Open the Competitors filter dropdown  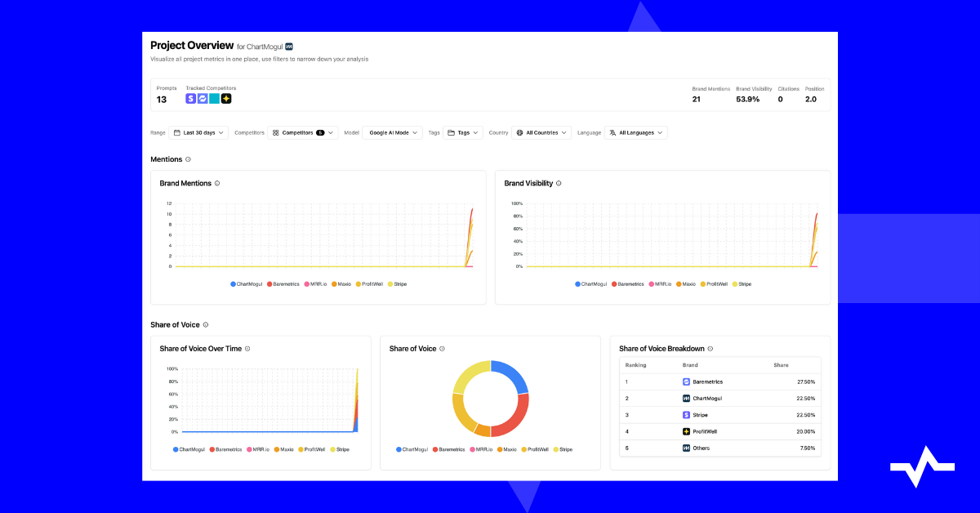click(x=303, y=132)
